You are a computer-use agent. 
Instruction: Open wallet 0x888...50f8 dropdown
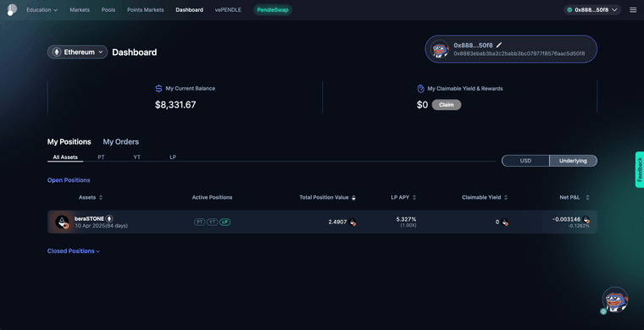coord(592,10)
